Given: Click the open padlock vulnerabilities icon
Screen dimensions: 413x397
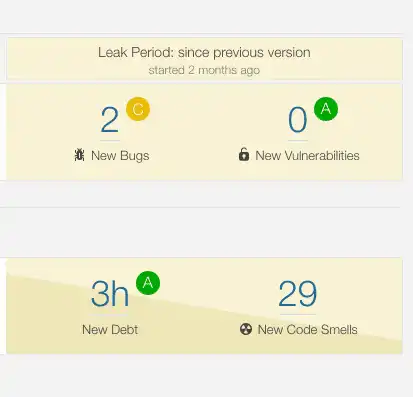Looking at the screenshot, I should coord(244,154).
